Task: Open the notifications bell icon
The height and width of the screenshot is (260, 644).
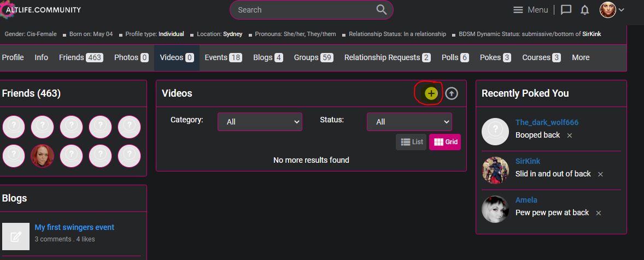Action: click(x=584, y=10)
